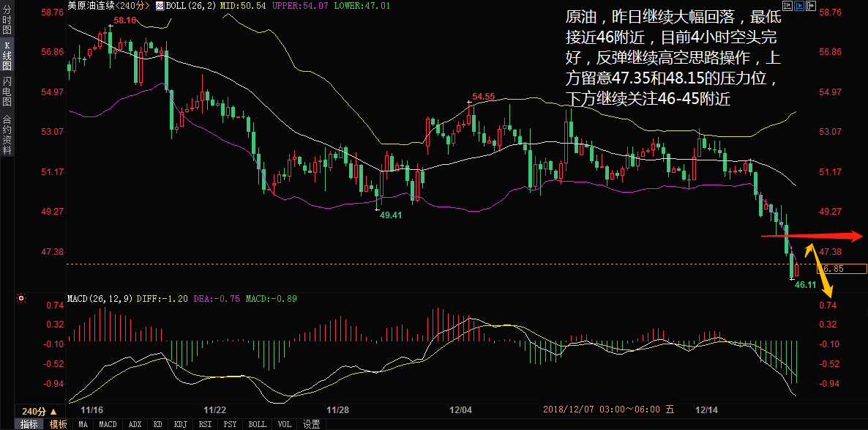Switch to the 指标 tab
Screen dimensions: 868x430
(x=29, y=424)
